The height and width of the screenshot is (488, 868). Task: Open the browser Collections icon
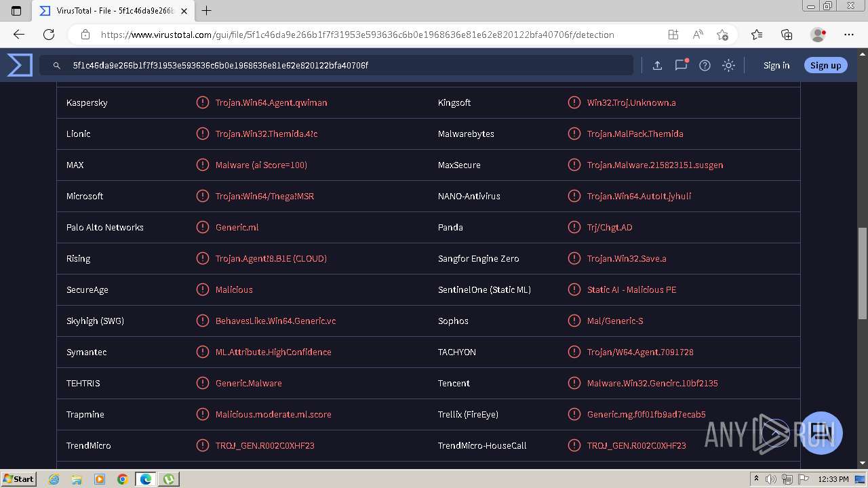pyautogui.click(x=787, y=35)
